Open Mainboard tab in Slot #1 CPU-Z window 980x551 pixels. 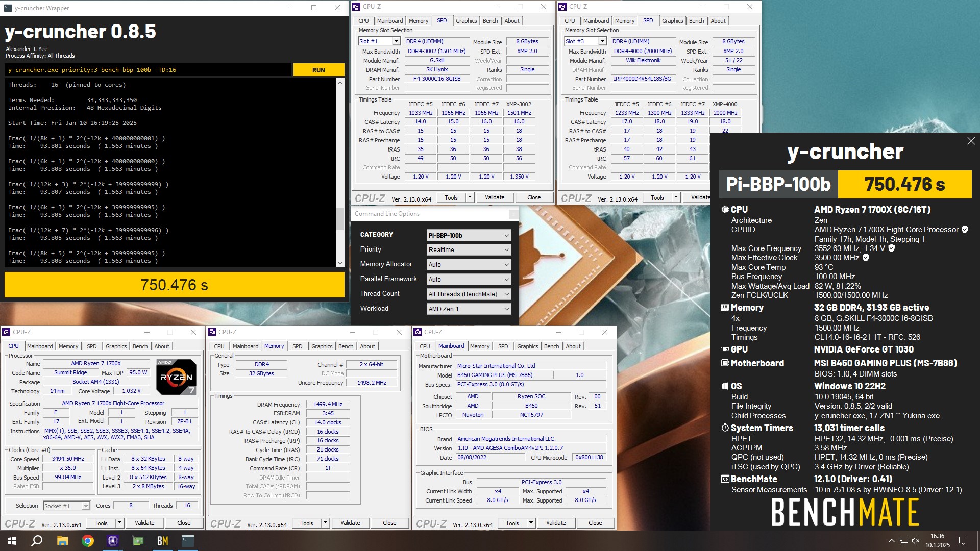tap(390, 21)
